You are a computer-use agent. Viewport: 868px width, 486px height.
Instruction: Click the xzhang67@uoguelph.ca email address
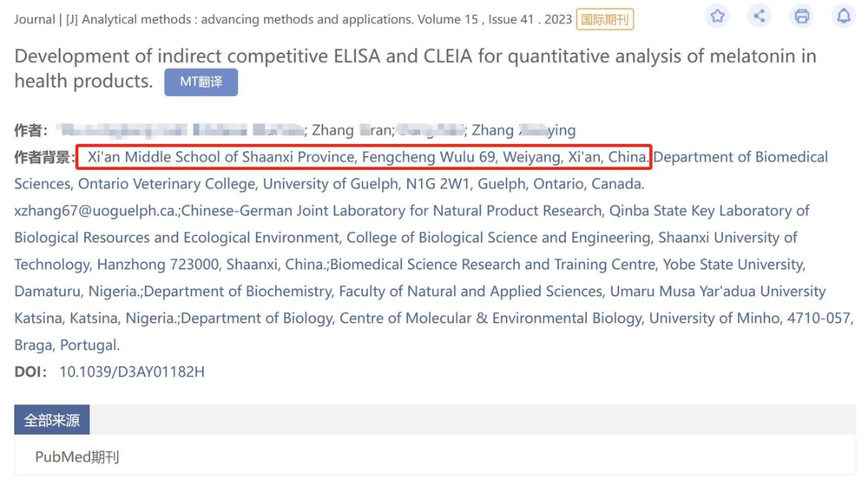point(95,211)
